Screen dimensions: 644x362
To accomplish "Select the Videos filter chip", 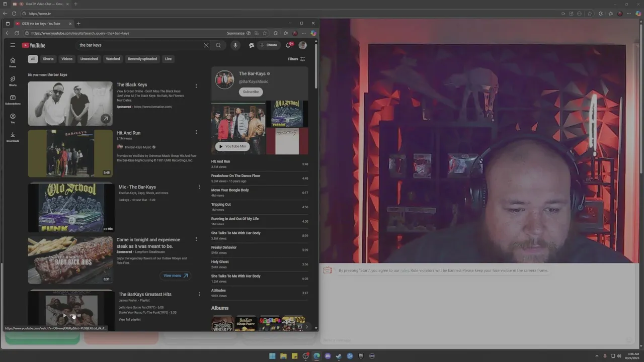I will pos(67,59).
